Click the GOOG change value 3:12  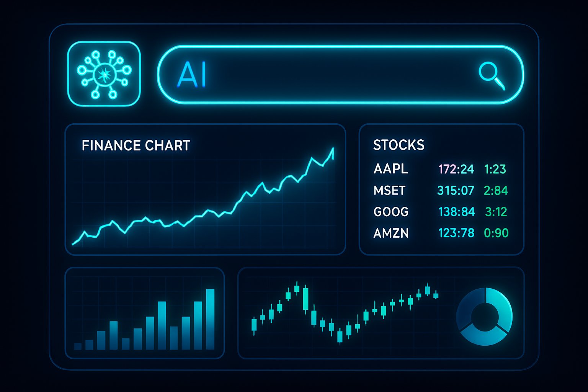tap(496, 212)
